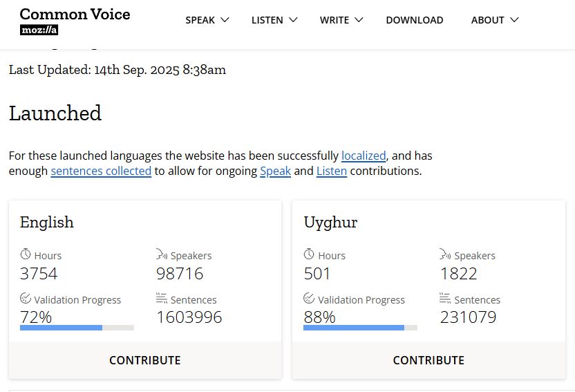Image resolution: width=575 pixels, height=392 pixels.
Task: Click the Uyghur 'Speakers' label
Action: [475, 256]
